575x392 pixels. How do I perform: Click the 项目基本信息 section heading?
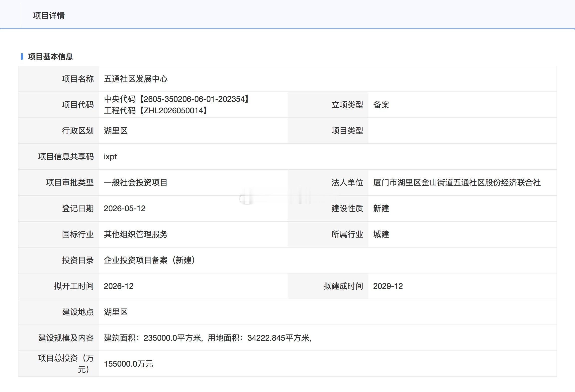pos(50,57)
